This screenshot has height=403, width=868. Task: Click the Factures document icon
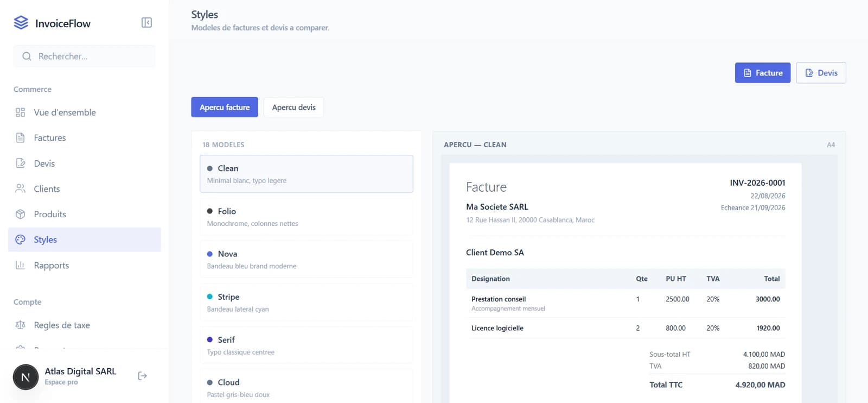click(x=21, y=138)
